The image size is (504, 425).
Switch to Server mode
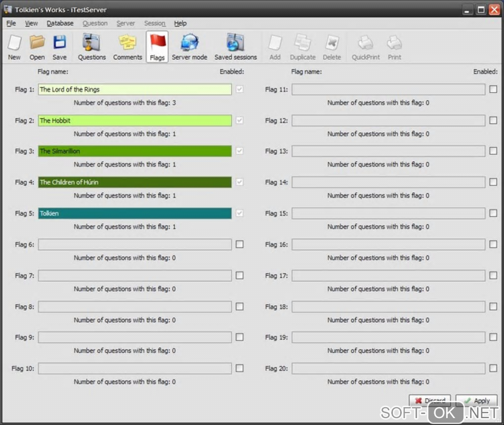coord(189,47)
